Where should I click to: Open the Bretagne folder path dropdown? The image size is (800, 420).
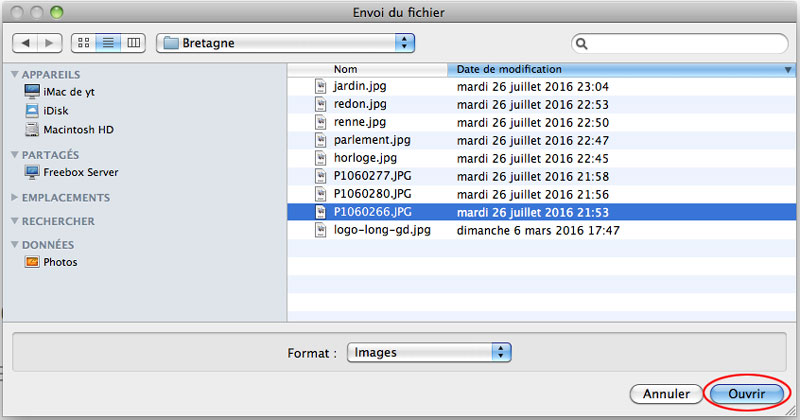click(x=285, y=43)
